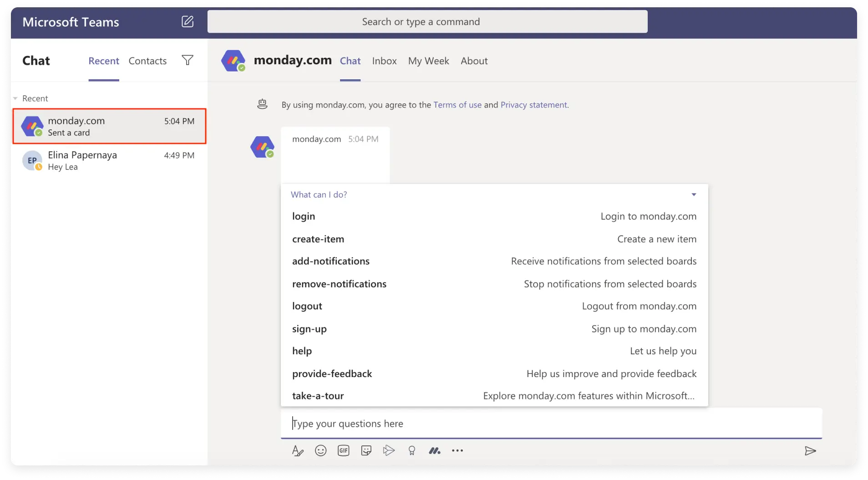Select the provide-feedback command
This screenshot has height=480, width=868.
(494, 374)
